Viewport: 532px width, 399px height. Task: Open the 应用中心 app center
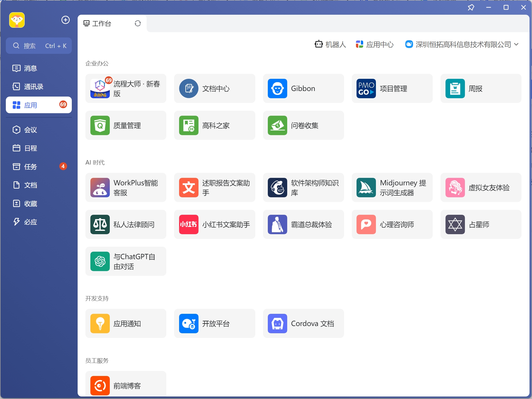[x=374, y=44]
